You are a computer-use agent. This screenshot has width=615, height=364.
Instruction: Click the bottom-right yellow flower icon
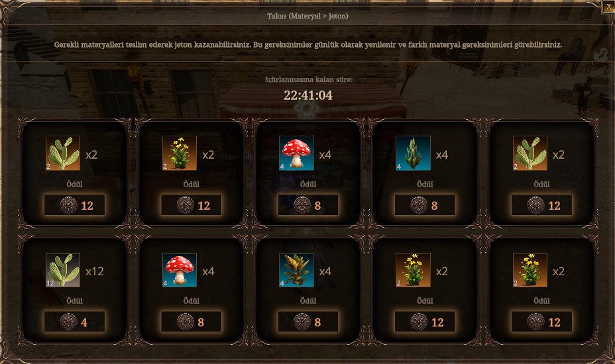click(x=530, y=270)
